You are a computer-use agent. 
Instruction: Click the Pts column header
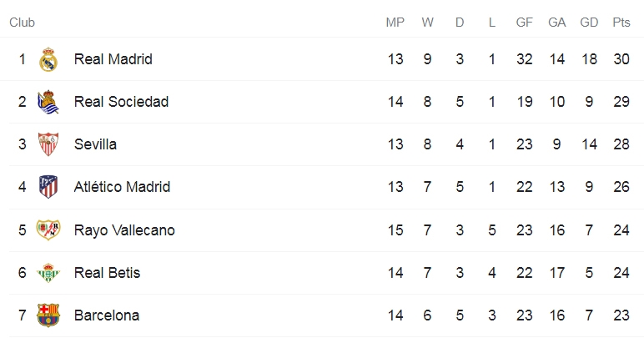pyautogui.click(x=621, y=23)
